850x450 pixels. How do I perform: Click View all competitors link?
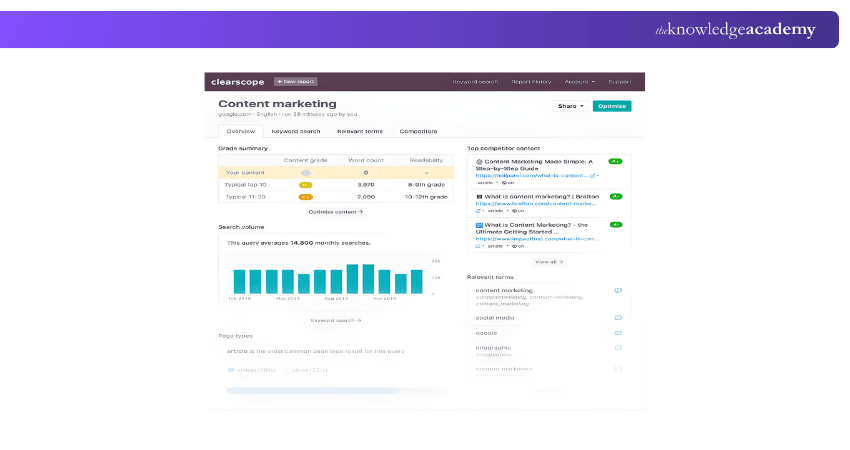pyautogui.click(x=549, y=262)
